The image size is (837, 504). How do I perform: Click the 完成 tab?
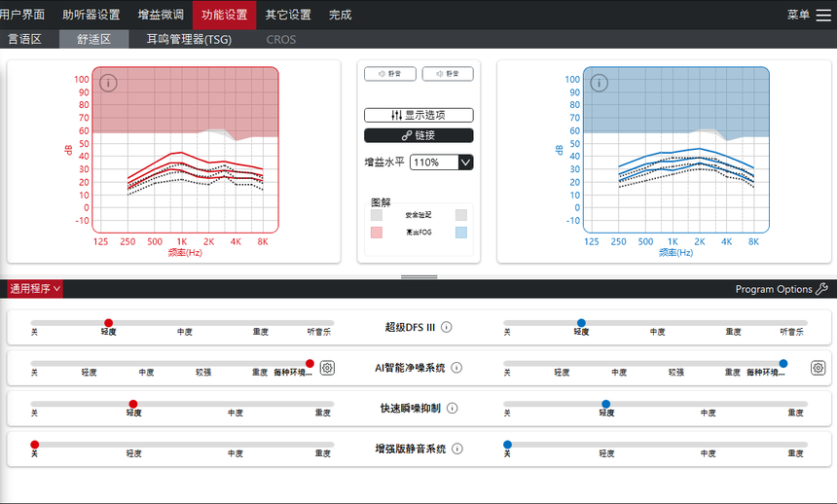(x=340, y=15)
